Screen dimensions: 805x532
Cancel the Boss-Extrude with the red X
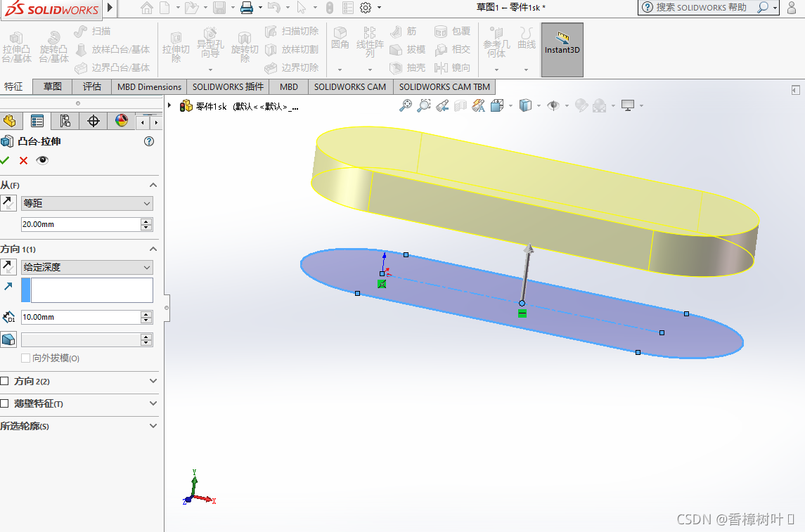pyautogui.click(x=24, y=160)
